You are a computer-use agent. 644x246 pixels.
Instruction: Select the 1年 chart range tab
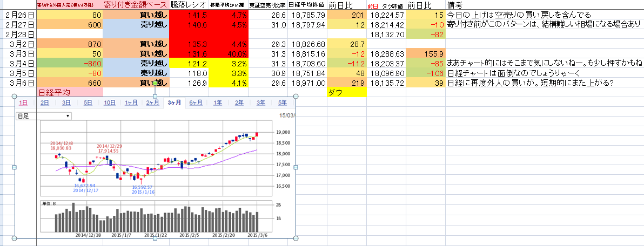pyautogui.click(x=217, y=103)
